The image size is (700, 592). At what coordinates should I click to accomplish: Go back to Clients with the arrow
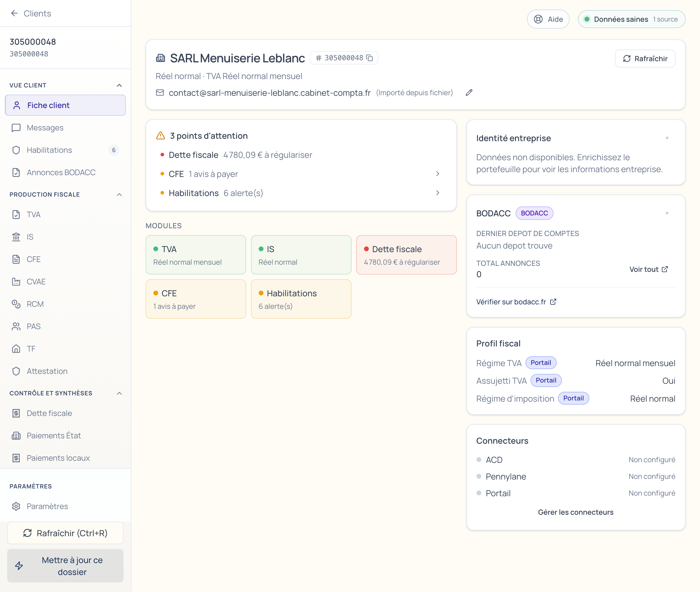(x=14, y=13)
